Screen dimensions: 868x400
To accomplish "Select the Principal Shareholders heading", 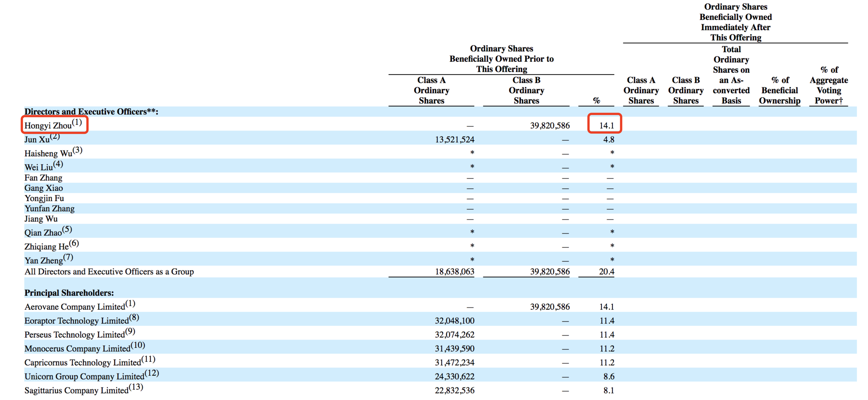I will click(x=69, y=293).
